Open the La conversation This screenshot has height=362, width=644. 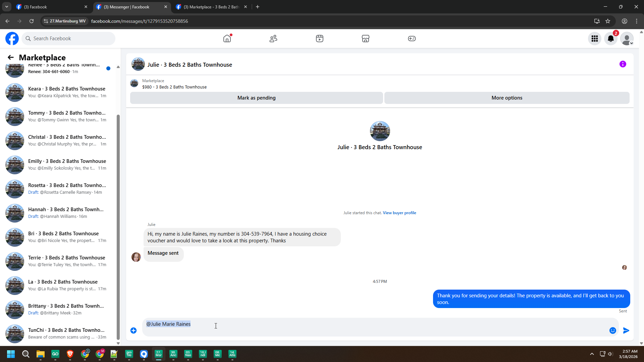point(58,285)
